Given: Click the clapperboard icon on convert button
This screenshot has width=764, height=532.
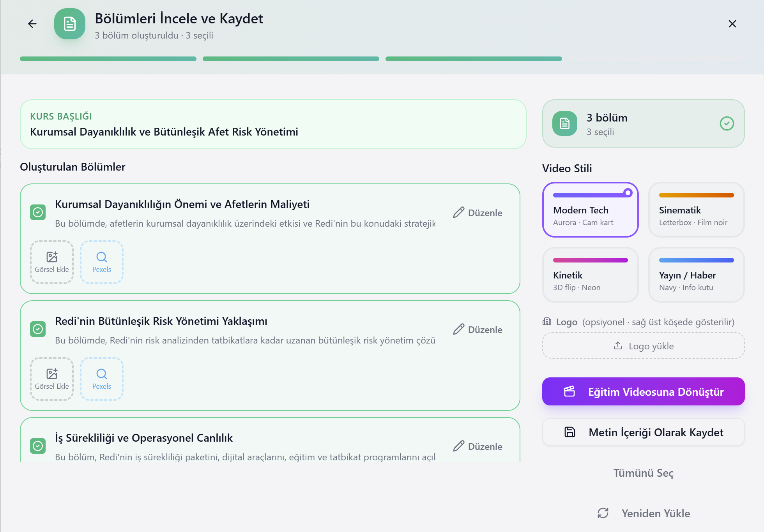Looking at the screenshot, I should (x=569, y=391).
